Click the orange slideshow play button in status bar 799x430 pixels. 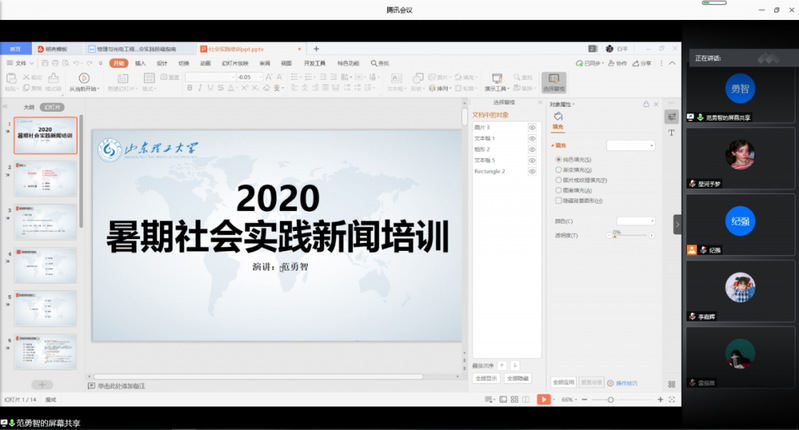tap(544, 399)
